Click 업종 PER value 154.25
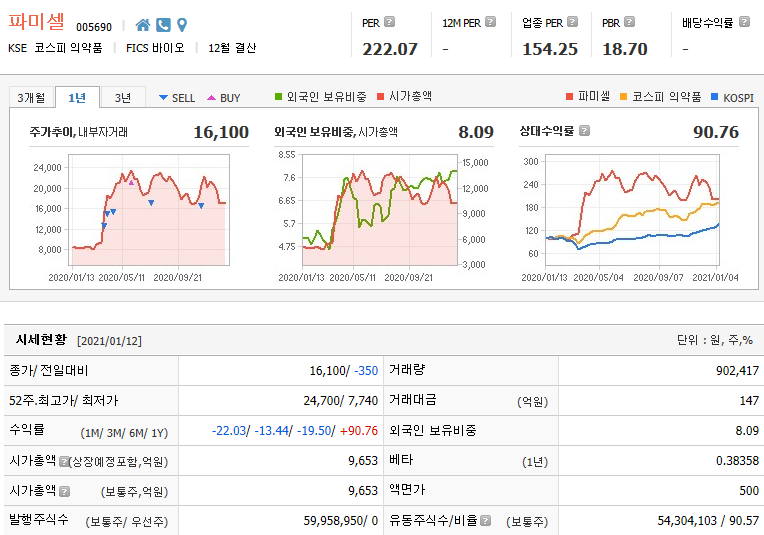 (550, 49)
